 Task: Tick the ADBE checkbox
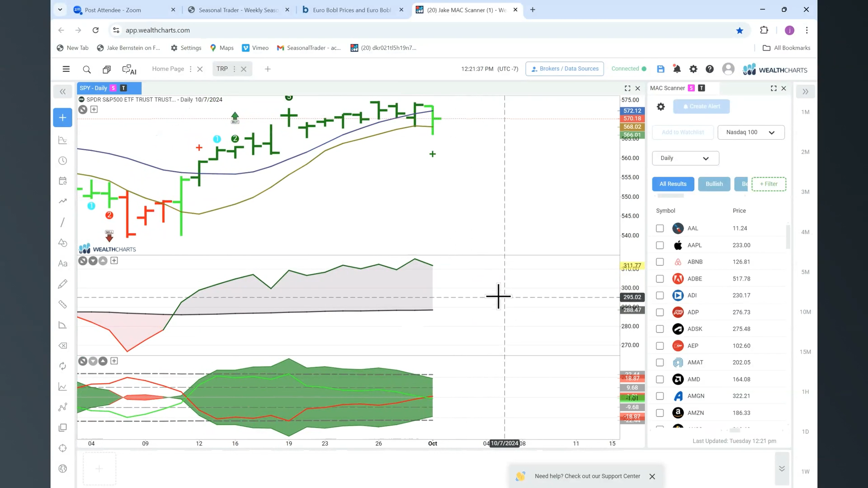(660, 279)
